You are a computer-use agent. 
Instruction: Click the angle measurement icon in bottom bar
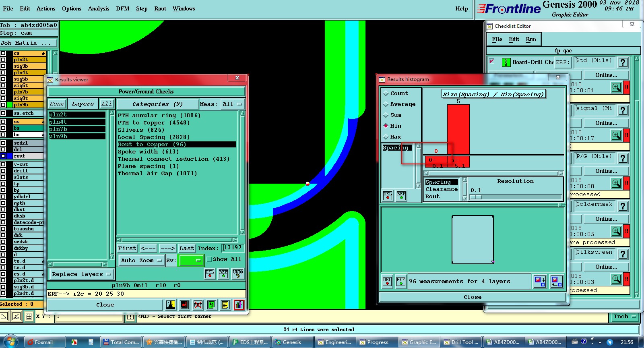pyautogui.click(x=17, y=316)
